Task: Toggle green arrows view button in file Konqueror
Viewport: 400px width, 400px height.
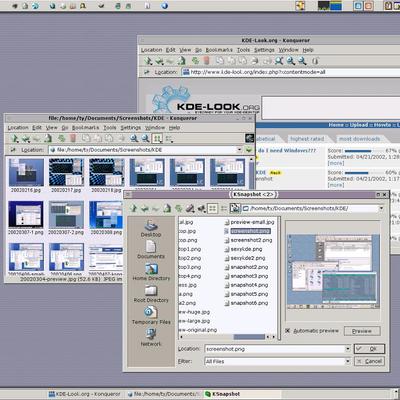Action: [x=157, y=139]
